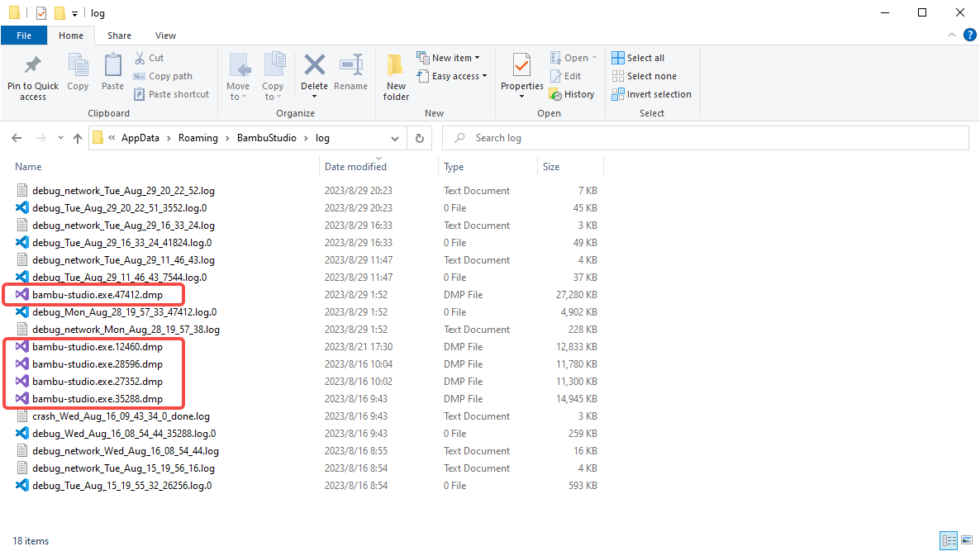Open the Properties checkmark icon

coord(522,65)
